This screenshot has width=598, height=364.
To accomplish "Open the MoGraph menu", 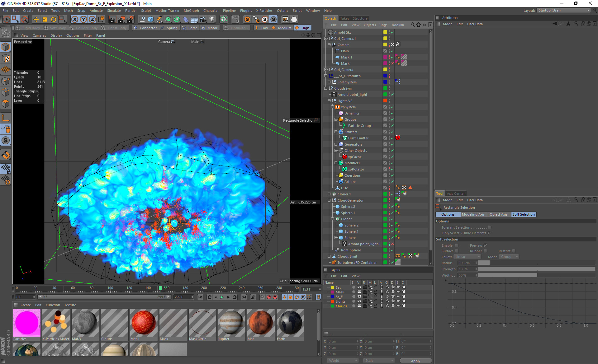I will tap(191, 11).
